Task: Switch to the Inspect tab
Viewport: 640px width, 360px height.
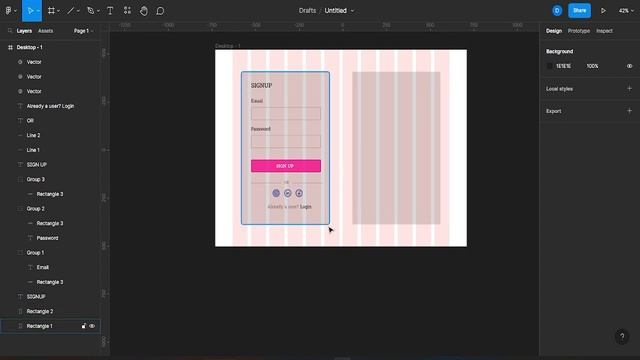Action: click(x=604, y=31)
